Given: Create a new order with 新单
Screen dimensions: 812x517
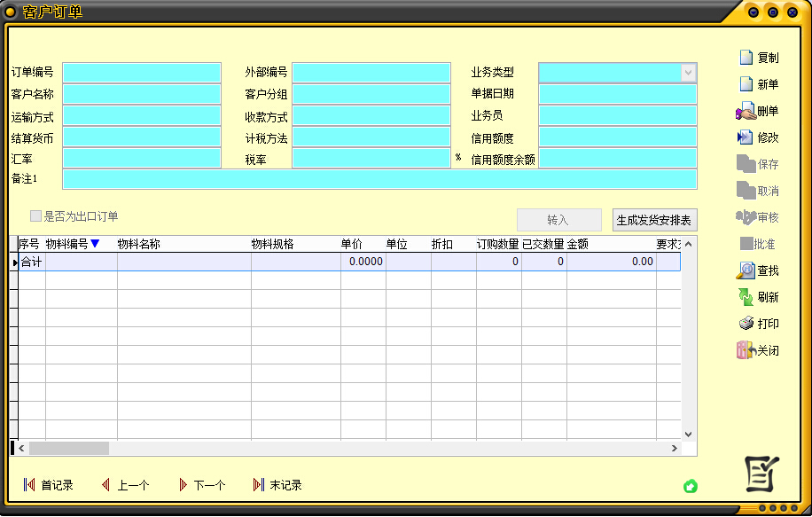Looking at the screenshot, I should 746,84.
